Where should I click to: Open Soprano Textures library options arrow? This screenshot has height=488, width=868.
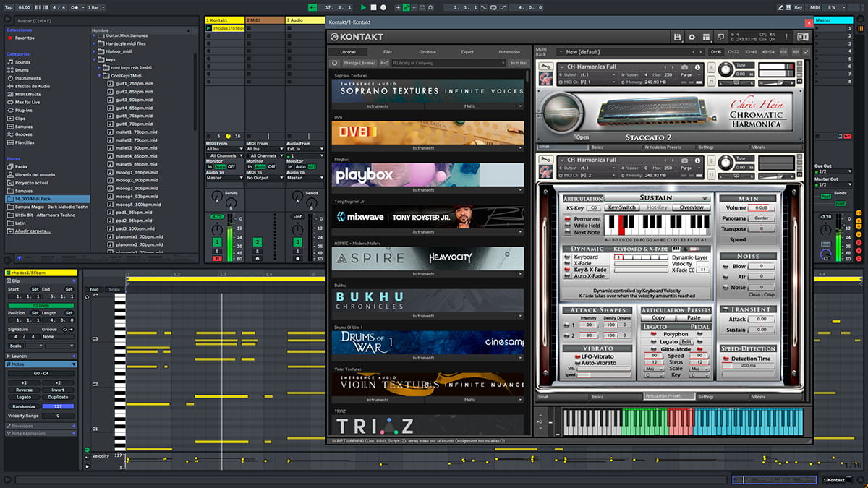[520, 106]
